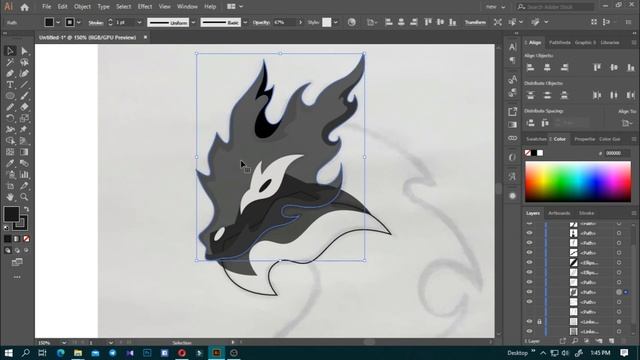
Task: Select the Eyedropper tool
Action: click(x=10, y=163)
